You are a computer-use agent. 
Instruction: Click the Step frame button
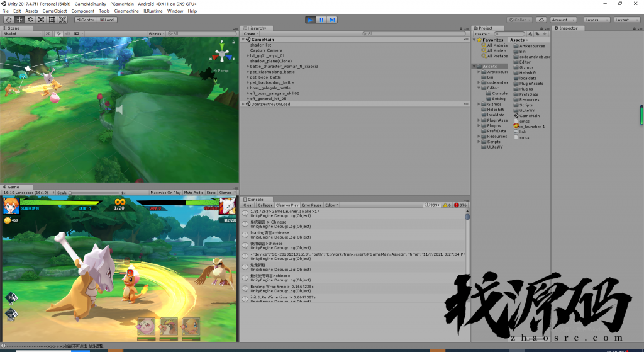(332, 20)
